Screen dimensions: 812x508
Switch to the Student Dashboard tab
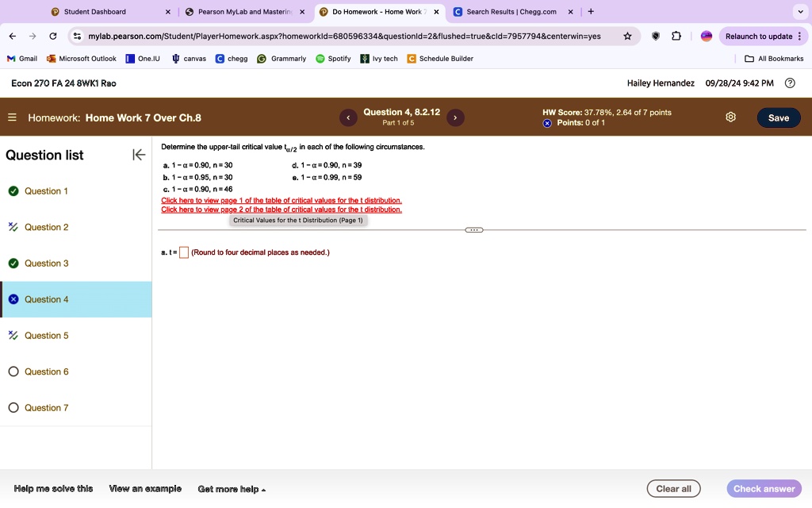[95, 11]
